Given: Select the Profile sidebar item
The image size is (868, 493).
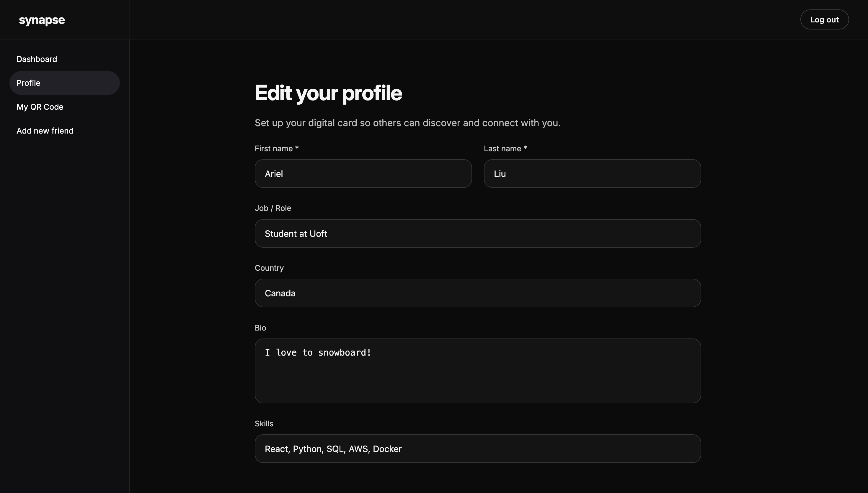Looking at the screenshot, I should pyautogui.click(x=64, y=83).
